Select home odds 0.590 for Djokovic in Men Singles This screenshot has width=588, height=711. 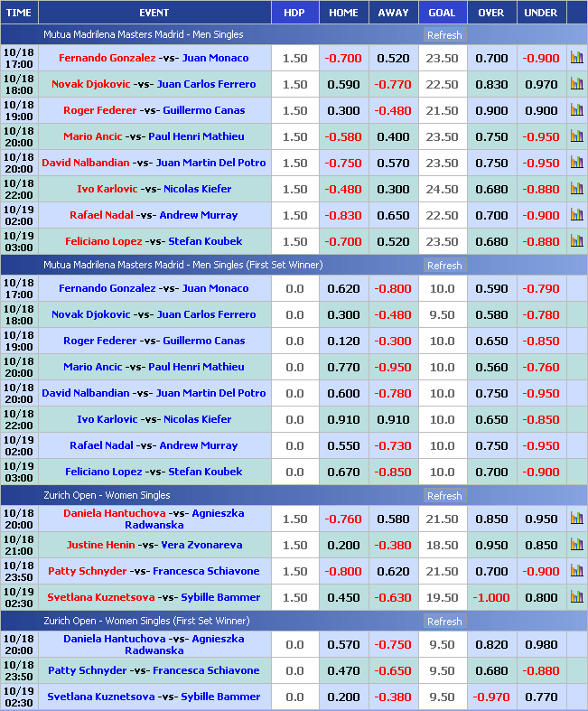coord(343,84)
